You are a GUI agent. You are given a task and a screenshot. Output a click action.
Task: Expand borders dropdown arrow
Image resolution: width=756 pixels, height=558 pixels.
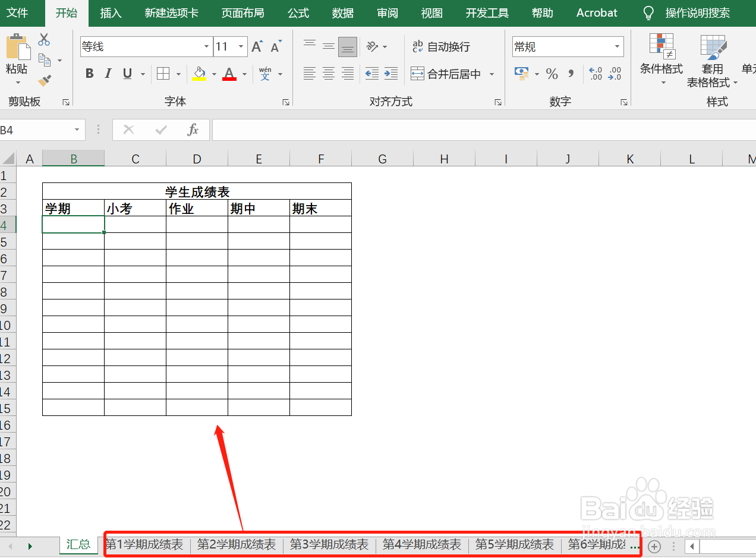[178, 74]
